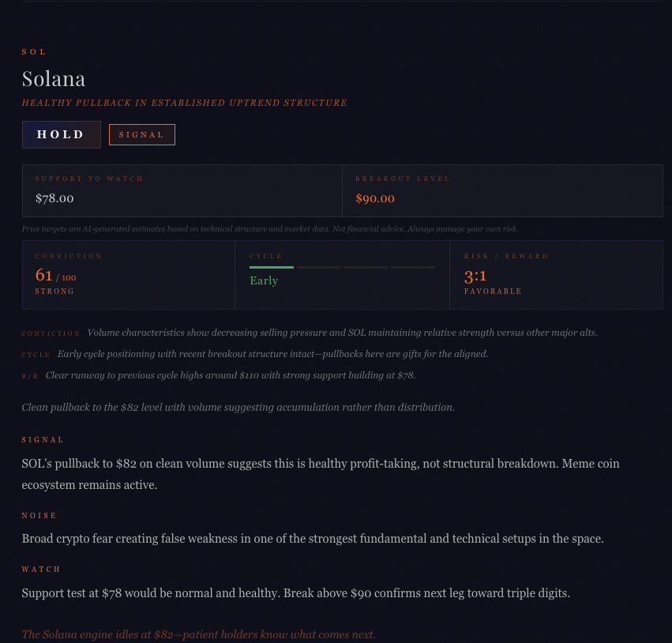Click the HOLD rating badge
This screenshot has width=672, height=643.
(62, 134)
